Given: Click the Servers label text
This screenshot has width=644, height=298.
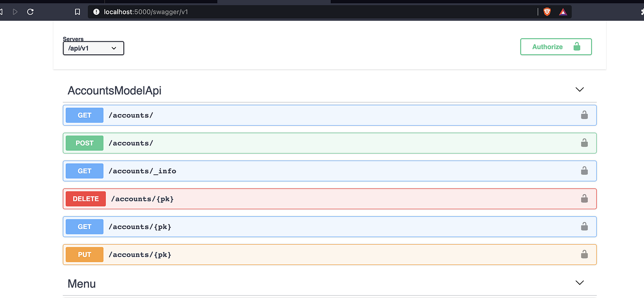Looking at the screenshot, I should point(73,39).
